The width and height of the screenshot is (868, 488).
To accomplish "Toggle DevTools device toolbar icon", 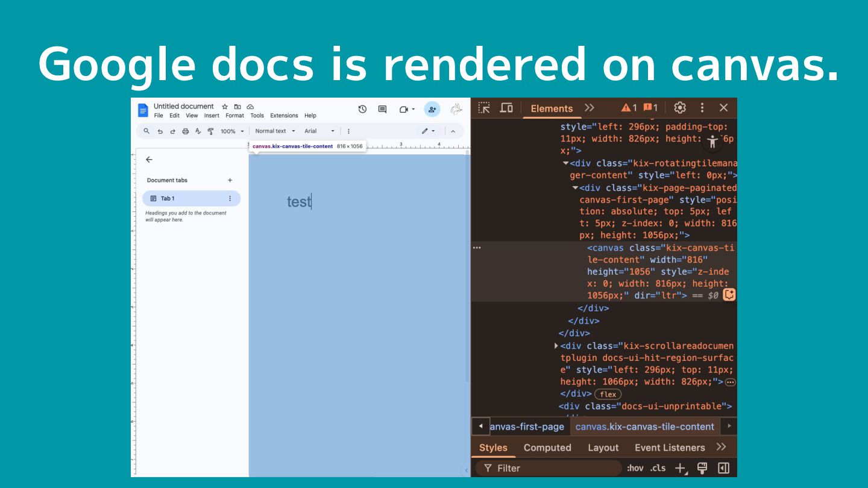I will pyautogui.click(x=506, y=108).
